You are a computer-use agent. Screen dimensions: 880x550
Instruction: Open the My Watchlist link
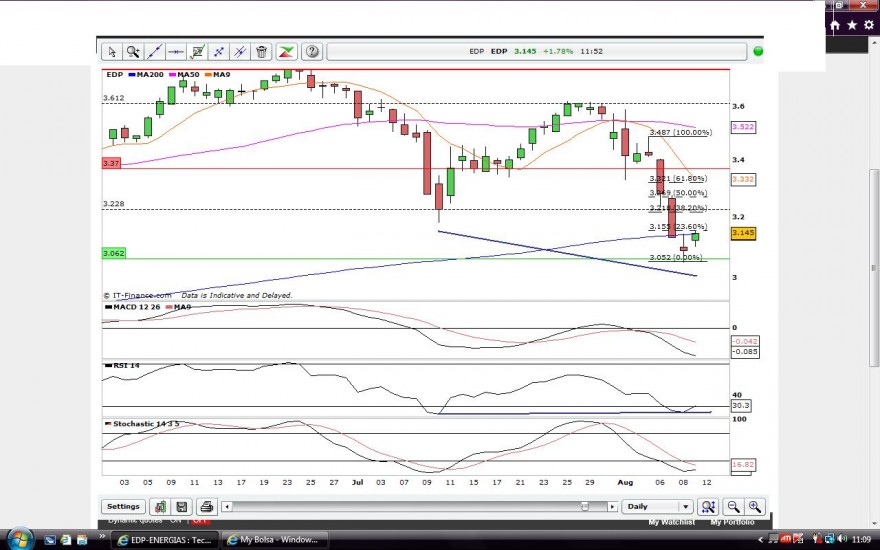point(672,522)
